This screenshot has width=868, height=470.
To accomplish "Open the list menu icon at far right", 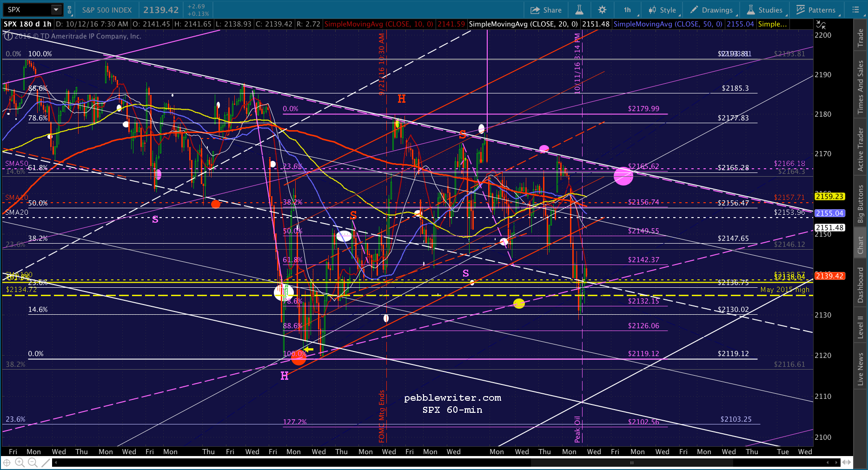I will tap(855, 10).
